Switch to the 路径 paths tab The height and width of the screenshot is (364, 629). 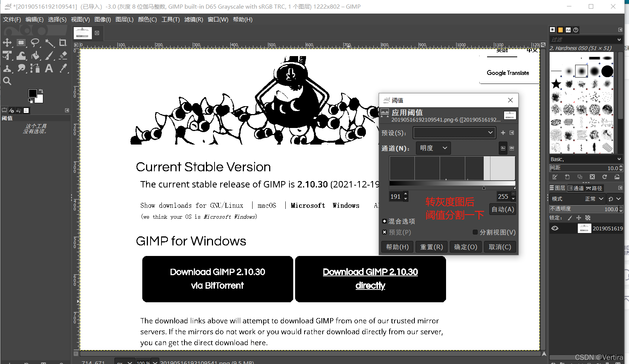point(594,188)
